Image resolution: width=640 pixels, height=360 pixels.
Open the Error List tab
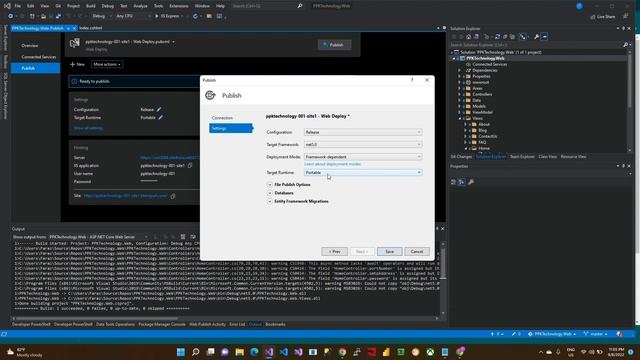(237, 324)
